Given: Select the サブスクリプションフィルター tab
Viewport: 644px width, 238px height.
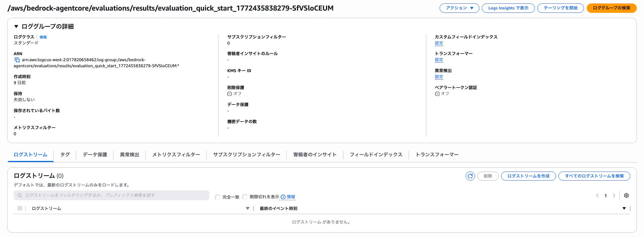Looking at the screenshot, I should tap(247, 155).
